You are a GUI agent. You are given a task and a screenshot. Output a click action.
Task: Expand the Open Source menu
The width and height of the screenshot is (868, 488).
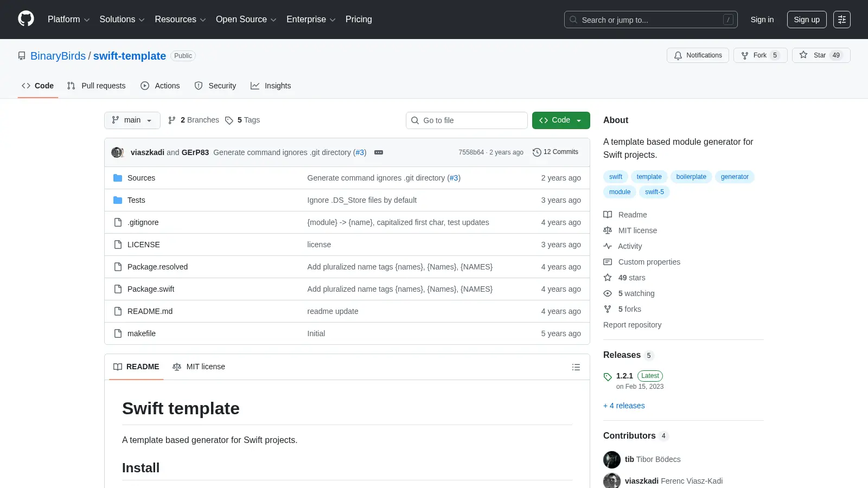[x=246, y=20]
